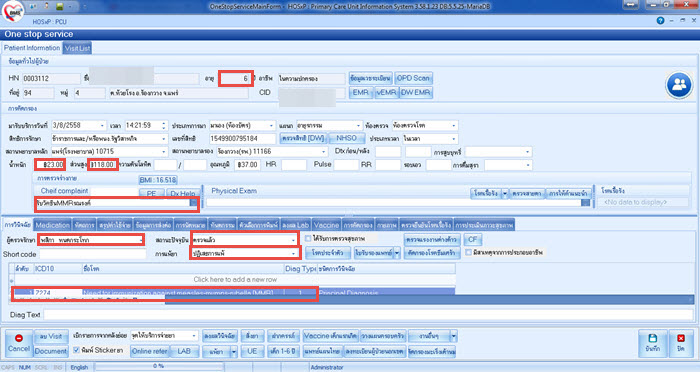Open the Lab results tab

(296, 225)
